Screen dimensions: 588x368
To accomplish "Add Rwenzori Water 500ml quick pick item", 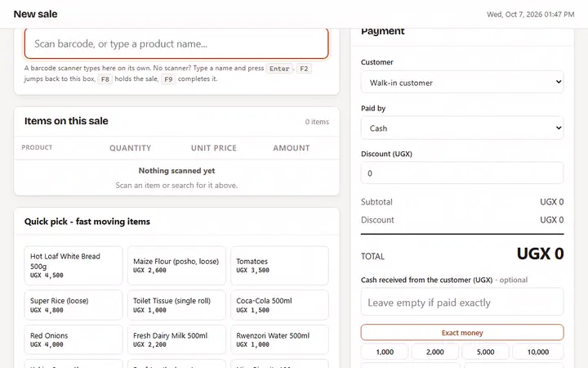I will 279,339.
